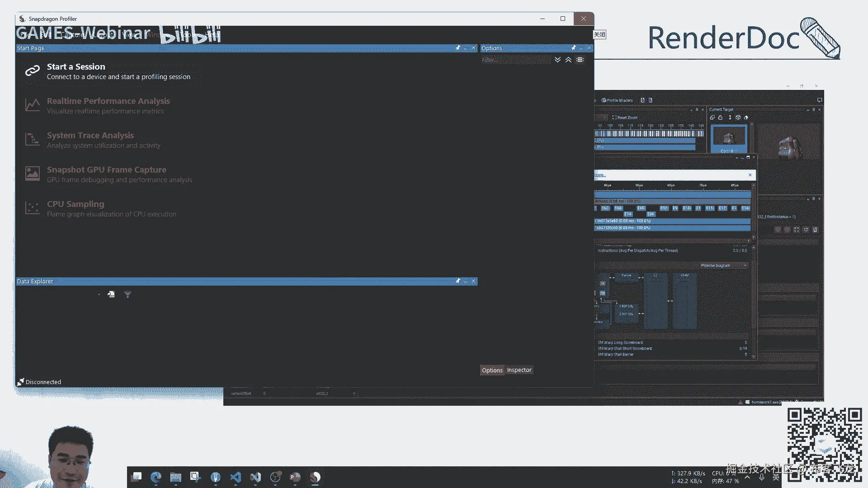
Task: Open Realtime Performance Analysis
Action: tap(108, 101)
